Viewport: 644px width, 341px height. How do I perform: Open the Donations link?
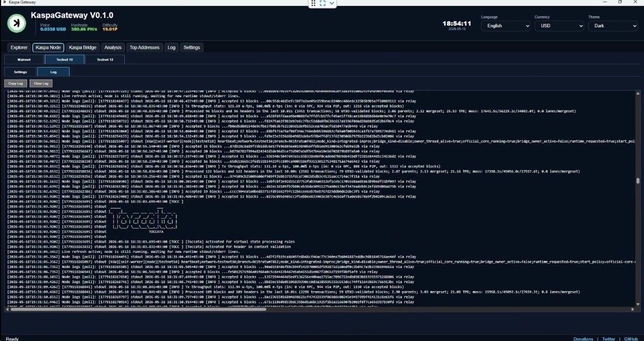583,339
